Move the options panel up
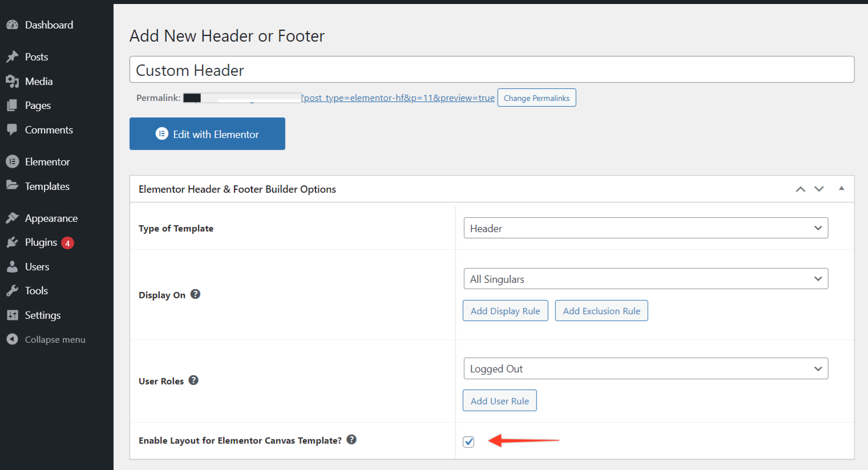 [x=801, y=189]
